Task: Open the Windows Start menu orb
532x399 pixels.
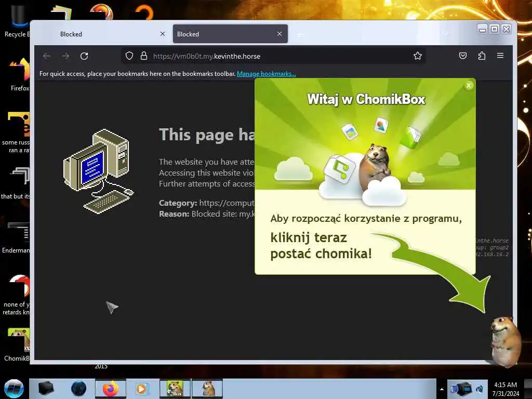Action: pos(14,389)
